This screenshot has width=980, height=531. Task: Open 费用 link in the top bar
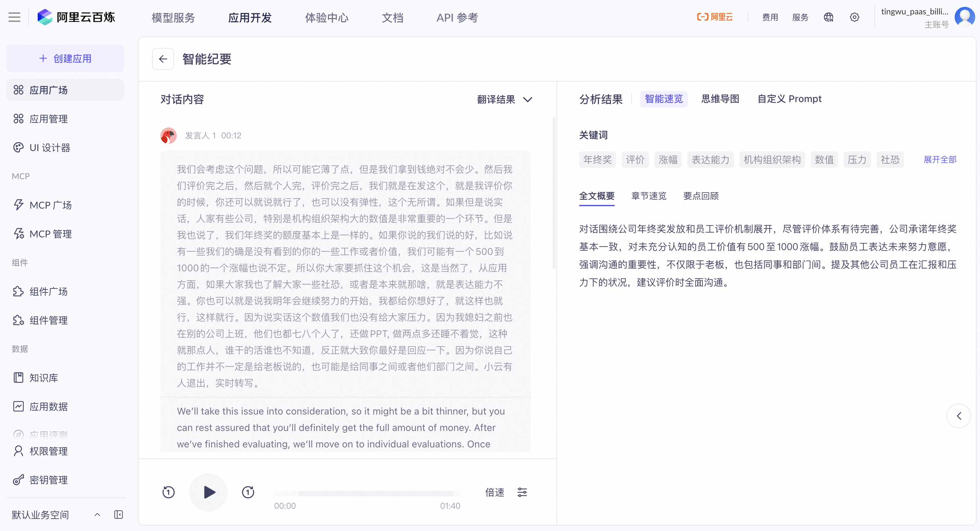770,17
